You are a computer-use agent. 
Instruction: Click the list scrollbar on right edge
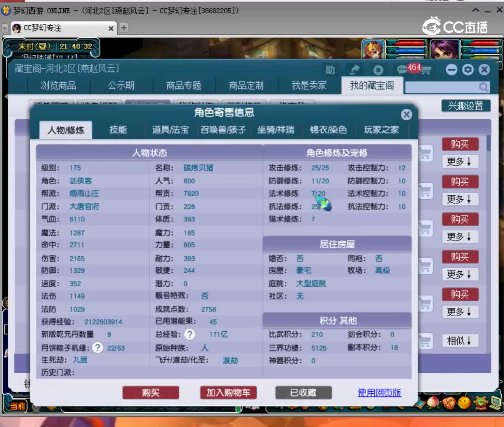pos(489,142)
